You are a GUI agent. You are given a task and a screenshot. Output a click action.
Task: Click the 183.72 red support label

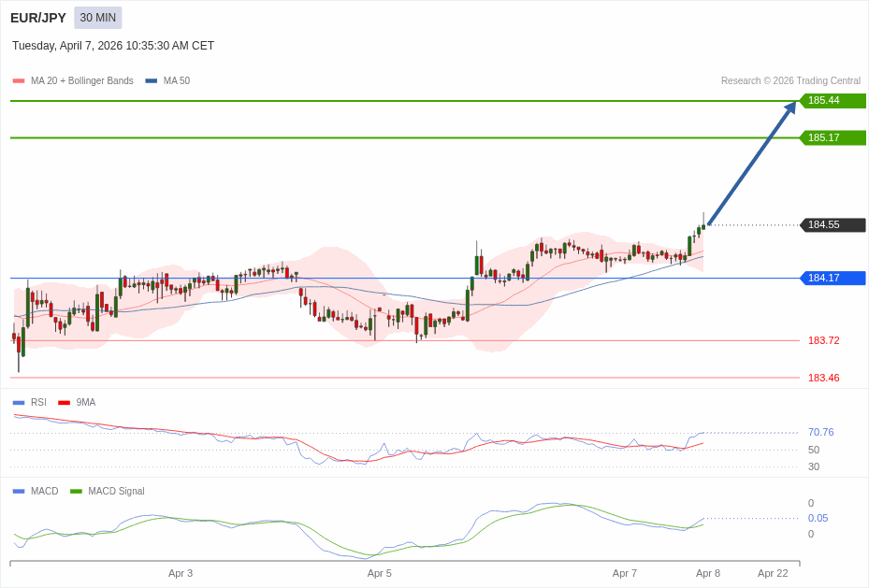pyautogui.click(x=823, y=340)
